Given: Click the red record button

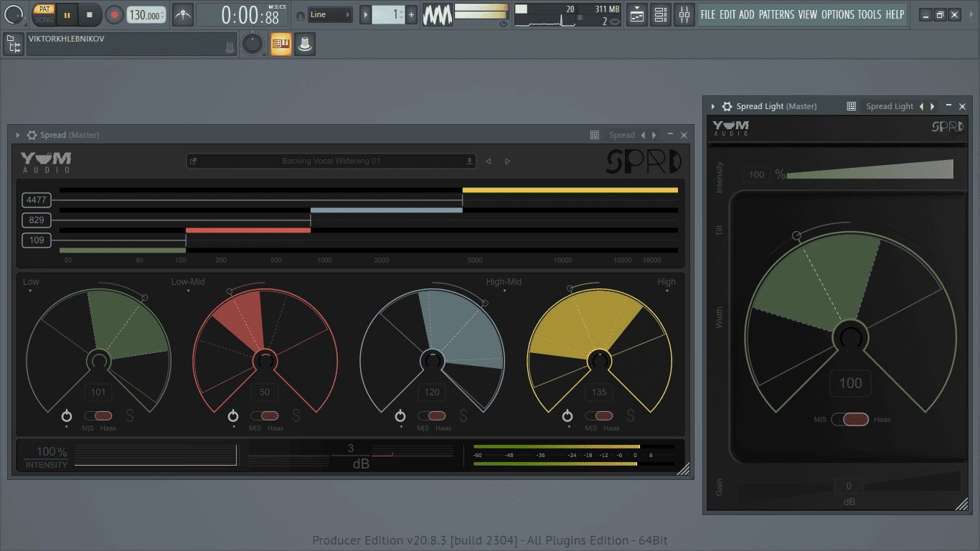Looking at the screenshot, I should [x=114, y=14].
